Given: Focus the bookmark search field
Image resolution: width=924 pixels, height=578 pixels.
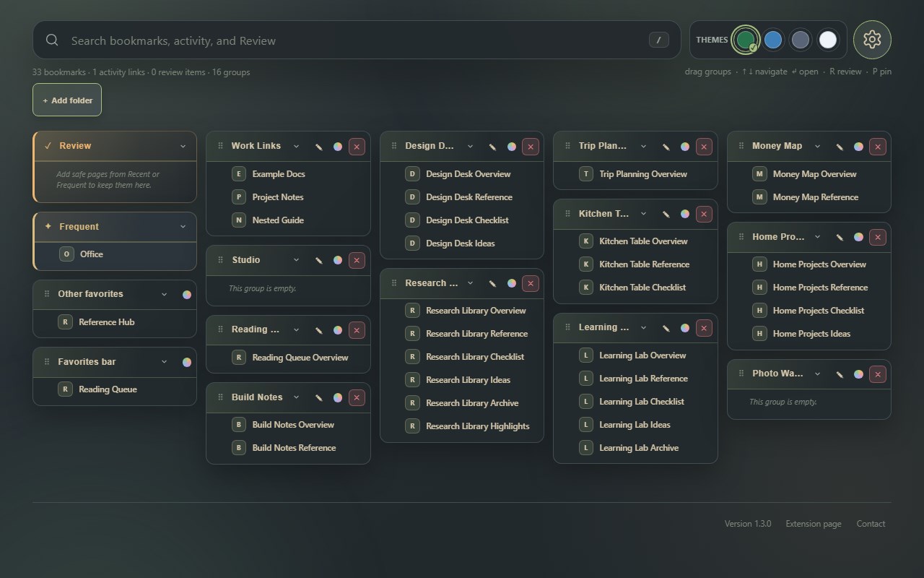Looking at the screenshot, I should 357,40.
